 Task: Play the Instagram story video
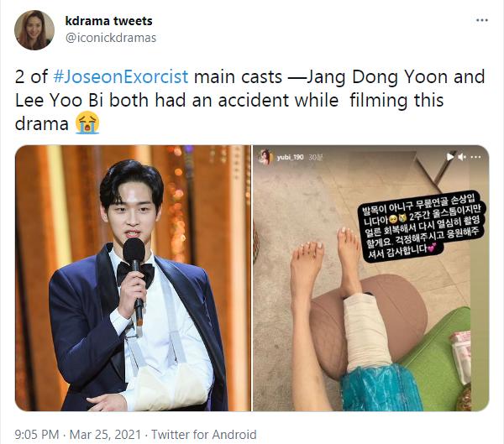[450, 157]
